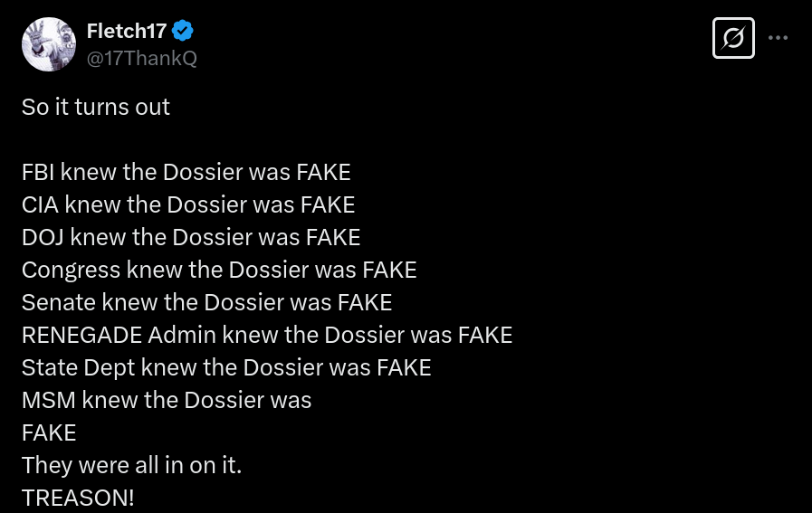Click the 'So it turns out' line
Screen dimensions: 812x513
96,107
